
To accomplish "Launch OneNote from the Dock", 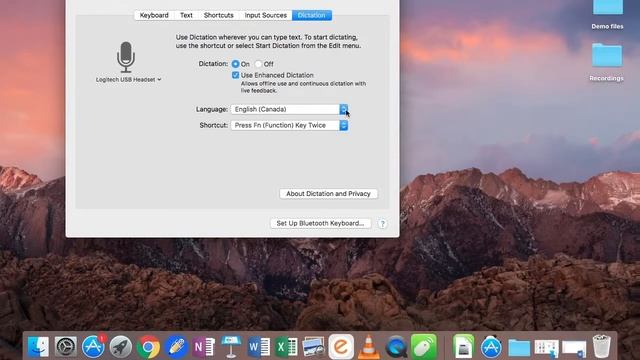I will [x=203, y=347].
